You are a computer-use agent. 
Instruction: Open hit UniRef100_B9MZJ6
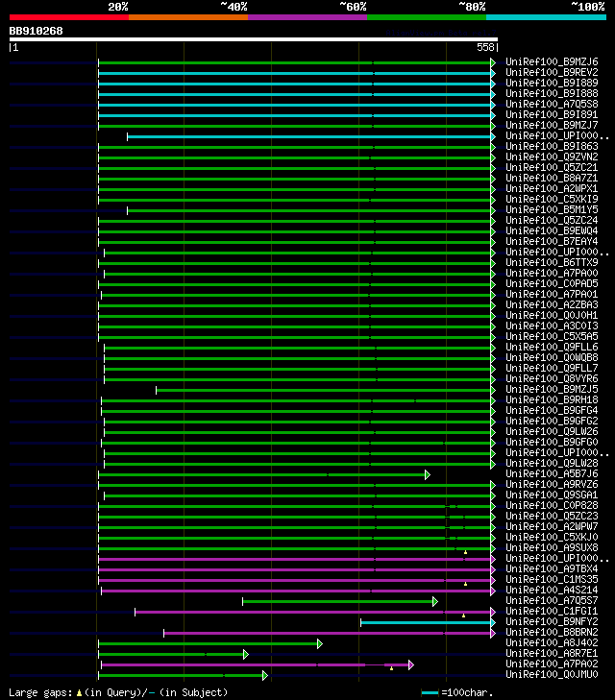click(x=552, y=61)
